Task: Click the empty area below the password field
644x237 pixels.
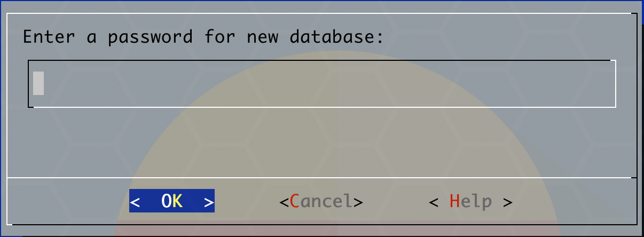Action: click(322, 141)
